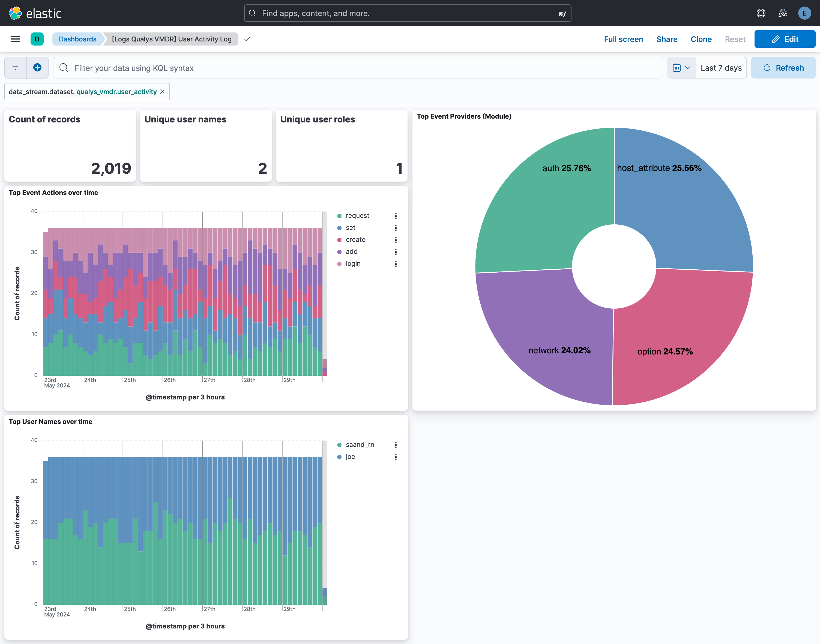Toggle the 'login' series in the legend
This screenshot has height=644, width=820.
353,264
